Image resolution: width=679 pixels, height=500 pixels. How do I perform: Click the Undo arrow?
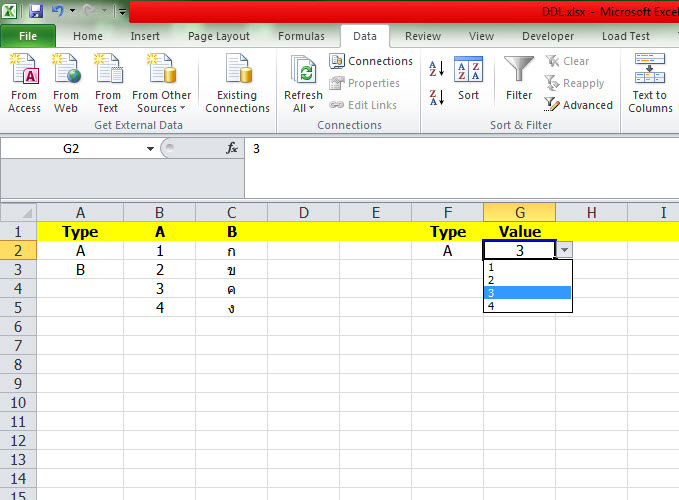coord(58,11)
